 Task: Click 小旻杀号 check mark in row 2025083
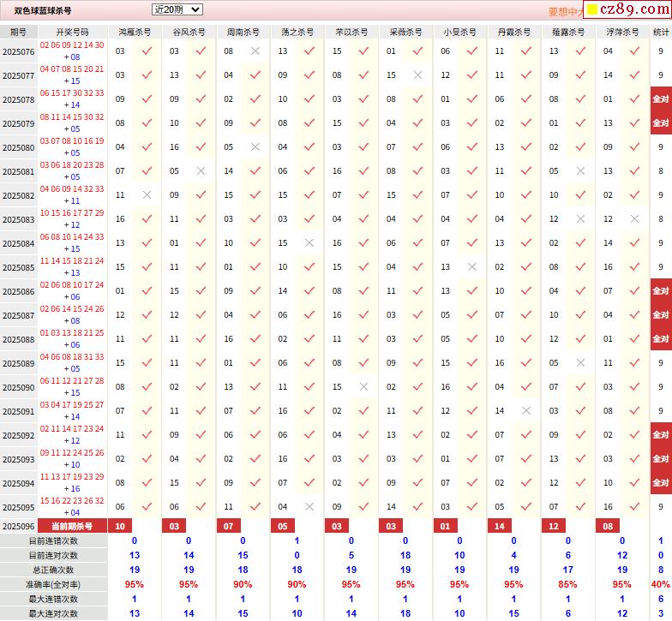pos(472,219)
